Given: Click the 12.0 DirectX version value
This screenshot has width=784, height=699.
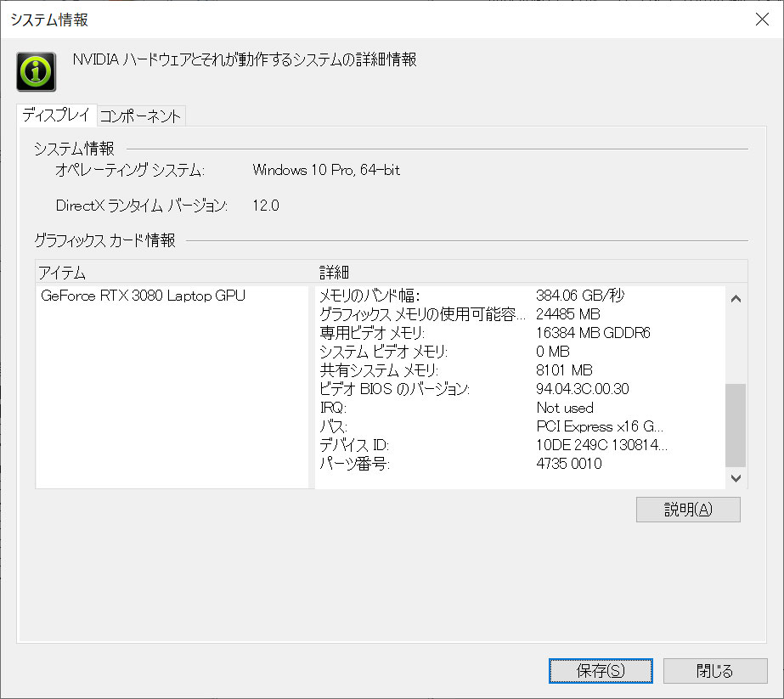Looking at the screenshot, I should (x=266, y=206).
